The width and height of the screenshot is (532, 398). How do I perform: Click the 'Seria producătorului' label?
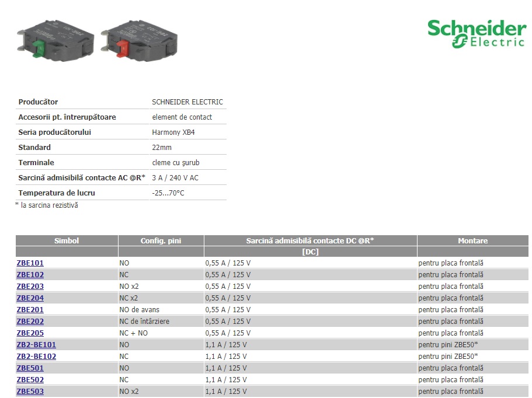pos(55,132)
